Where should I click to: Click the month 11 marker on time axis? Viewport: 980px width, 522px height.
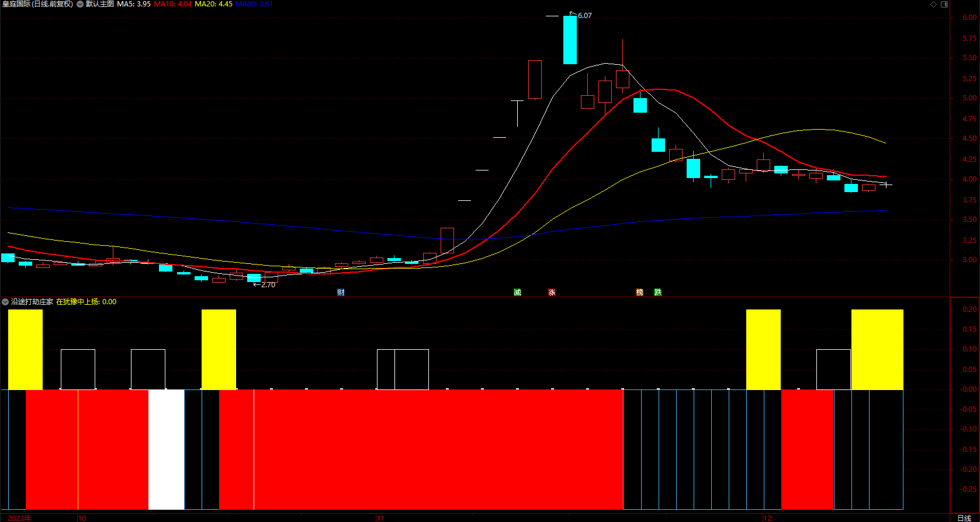pyautogui.click(x=380, y=518)
